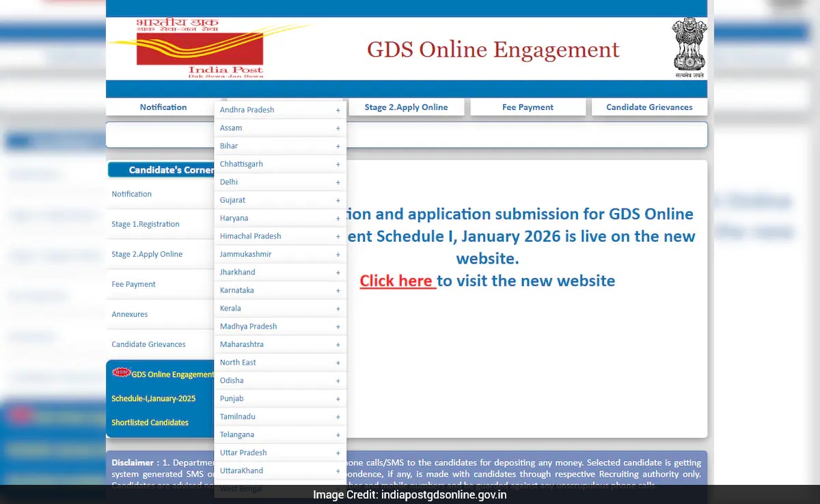Expand Kerala in the state list
The height and width of the screenshot is (504, 820).
click(280, 308)
